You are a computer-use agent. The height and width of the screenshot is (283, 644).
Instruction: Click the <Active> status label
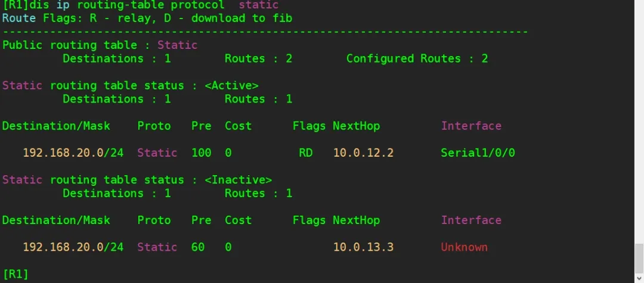231,85
